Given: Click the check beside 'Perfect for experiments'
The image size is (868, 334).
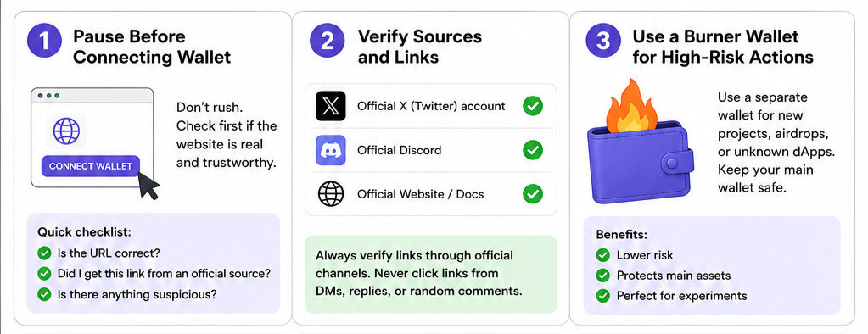Looking at the screenshot, I should [x=602, y=296].
